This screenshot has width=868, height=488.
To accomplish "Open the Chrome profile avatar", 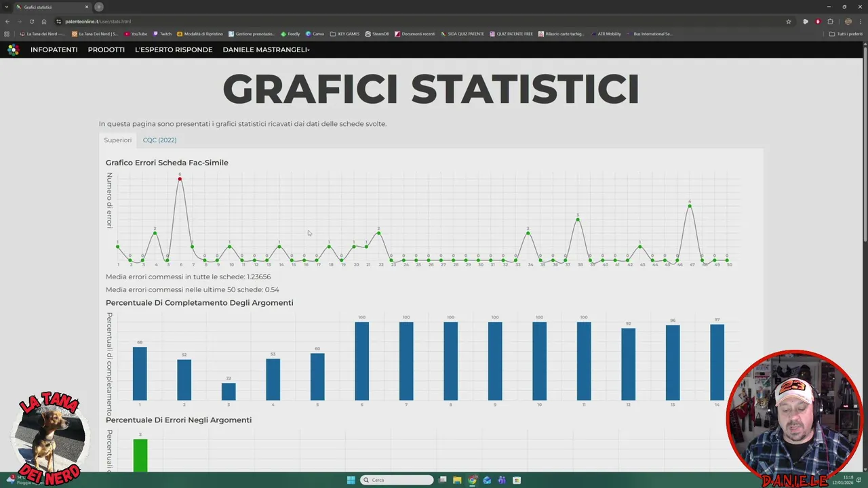I will [x=848, y=22].
